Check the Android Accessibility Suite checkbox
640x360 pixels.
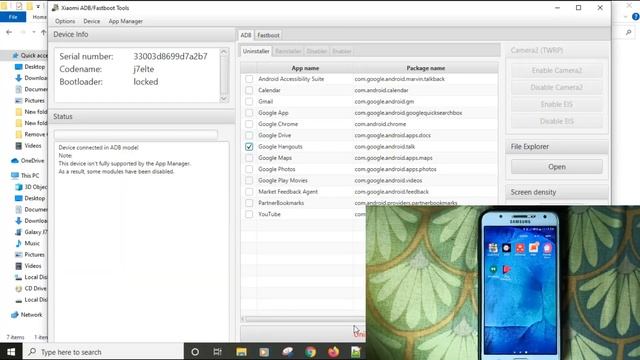[x=249, y=79]
